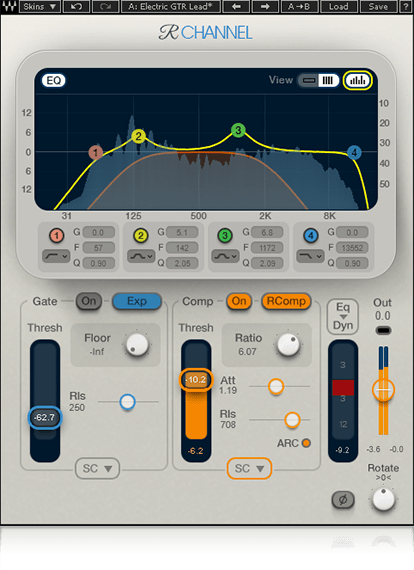
Task: Click the compressor Ratio knob
Action: [x=288, y=345]
